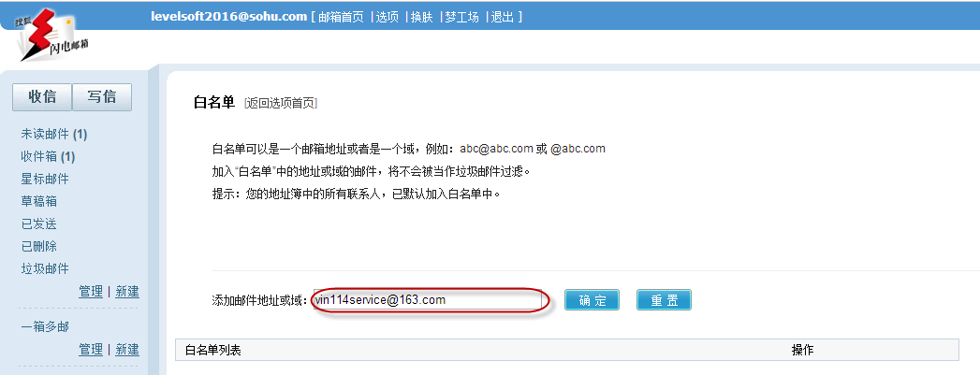Screen dimensions: 980x375
Task: Click the 重置 reset button
Action: [664, 300]
